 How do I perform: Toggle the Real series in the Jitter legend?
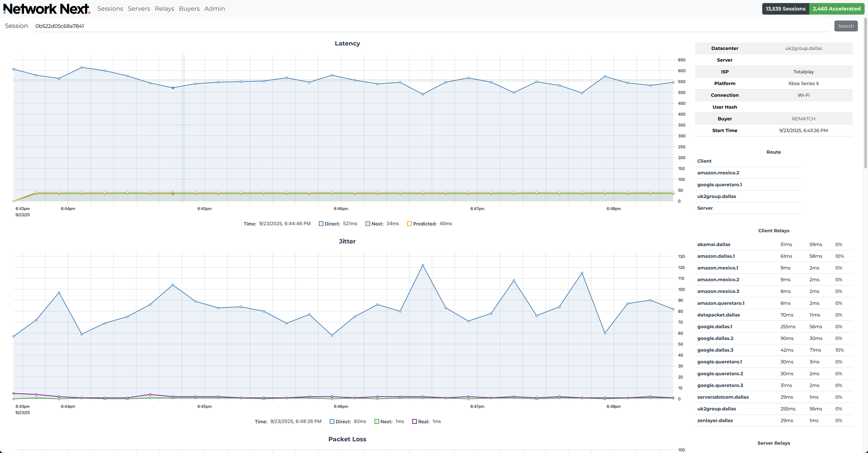(x=425, y=421)
